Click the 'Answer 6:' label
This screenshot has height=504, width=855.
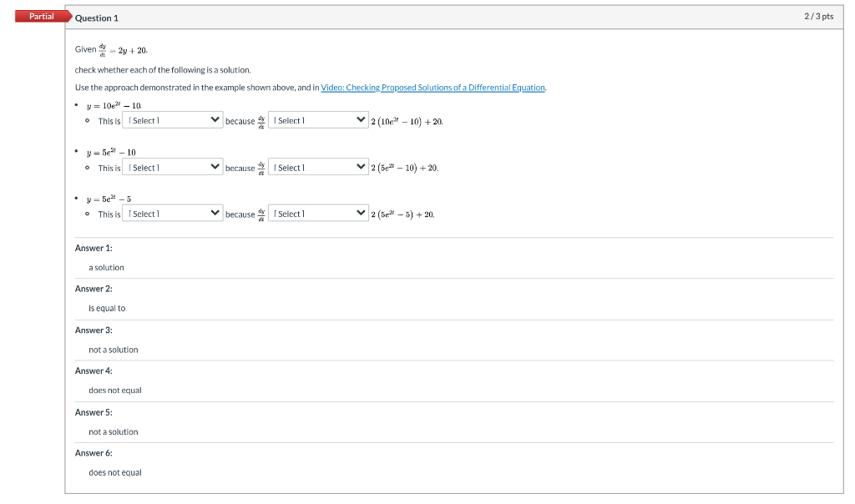(x=94, y=453)
